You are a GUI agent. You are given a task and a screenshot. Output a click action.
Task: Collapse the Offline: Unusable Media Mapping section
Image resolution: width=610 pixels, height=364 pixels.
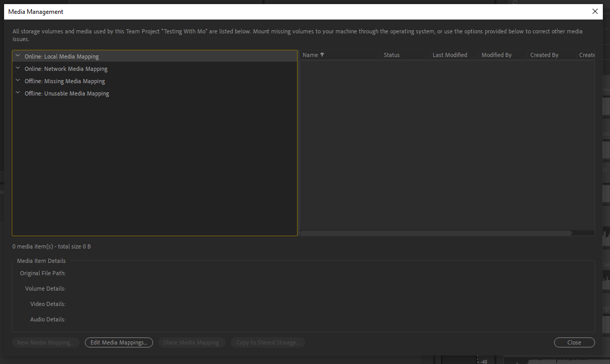[x=17, y=93]
